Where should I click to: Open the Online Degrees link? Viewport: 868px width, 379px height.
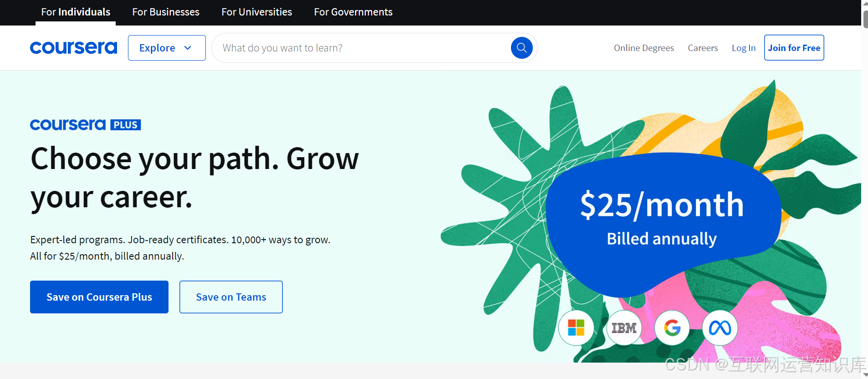[x=644, y=48]
